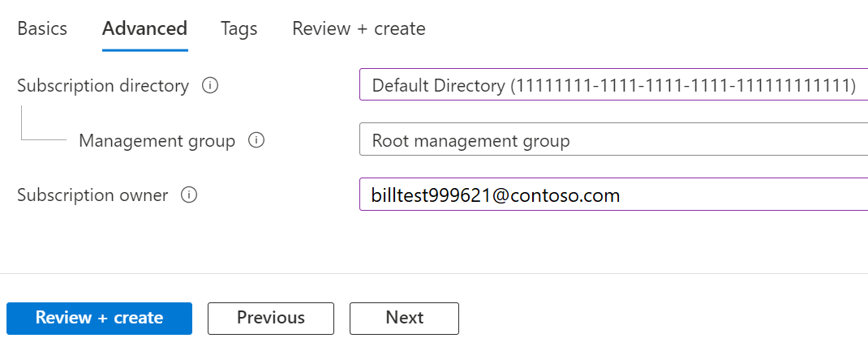Click the Previous button

271,318
